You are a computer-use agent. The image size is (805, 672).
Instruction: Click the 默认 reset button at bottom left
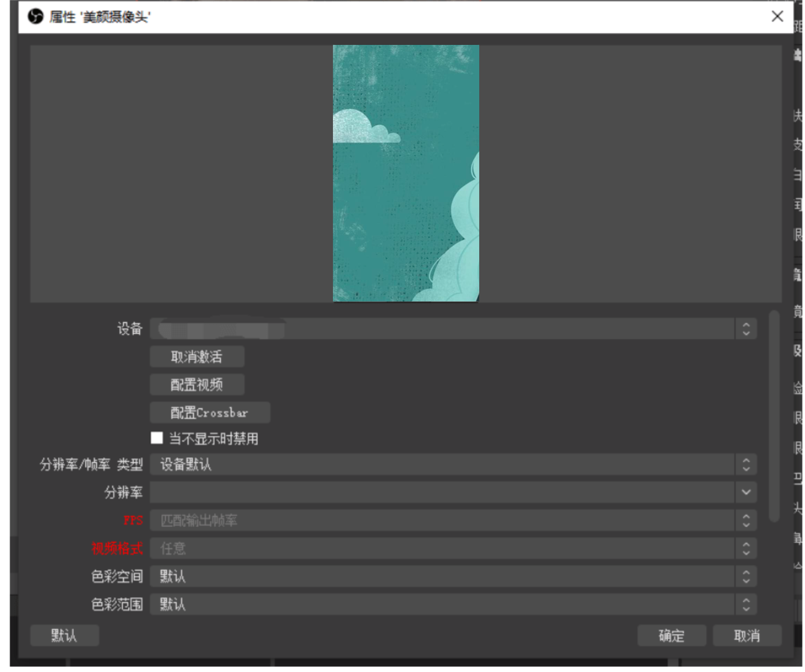point(64,635)
